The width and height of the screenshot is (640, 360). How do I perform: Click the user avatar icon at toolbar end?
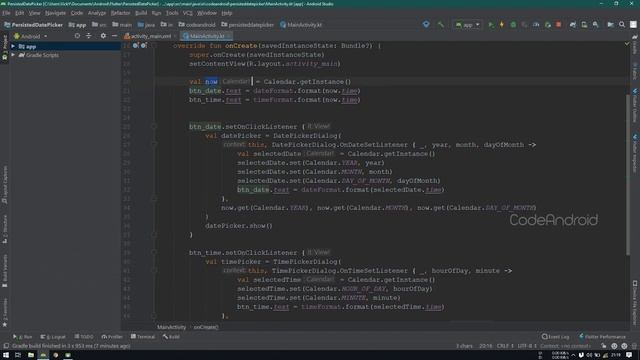coord(633,25)
